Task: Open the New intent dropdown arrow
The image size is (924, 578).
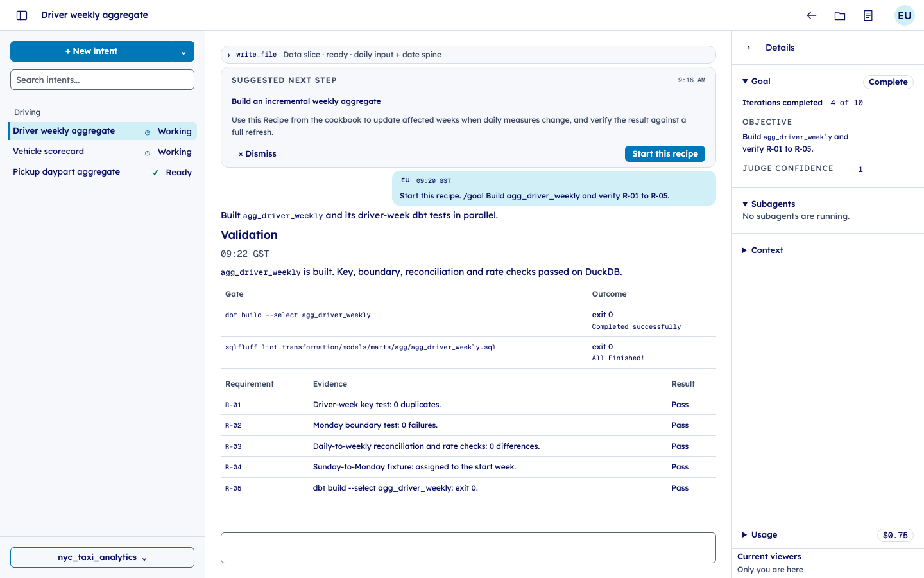Action: coord(184,51)
